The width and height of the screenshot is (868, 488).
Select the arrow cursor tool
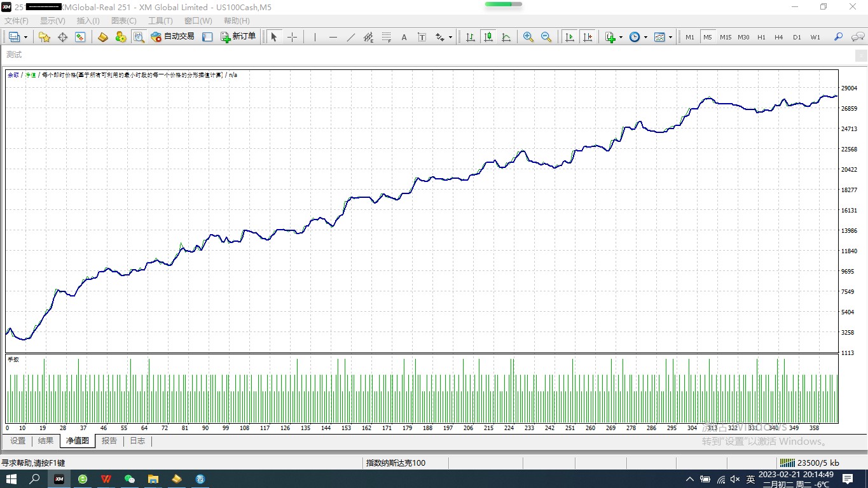274,37
